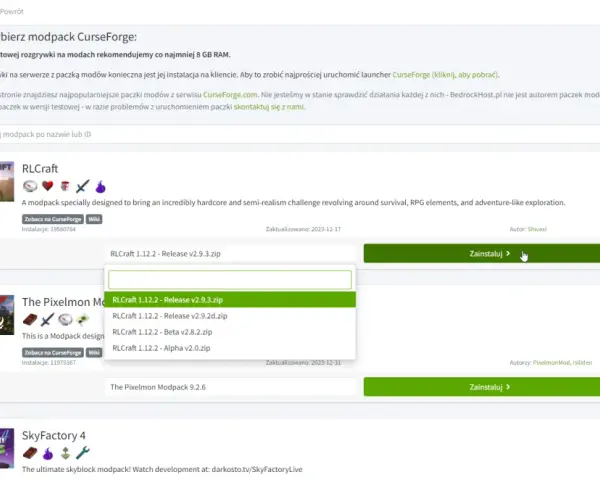This screenshot has width=600, height=480.
Task: Click the purple potion icon under SkyFactory 4
Action: pyautogui.click(x=48, y=454)
